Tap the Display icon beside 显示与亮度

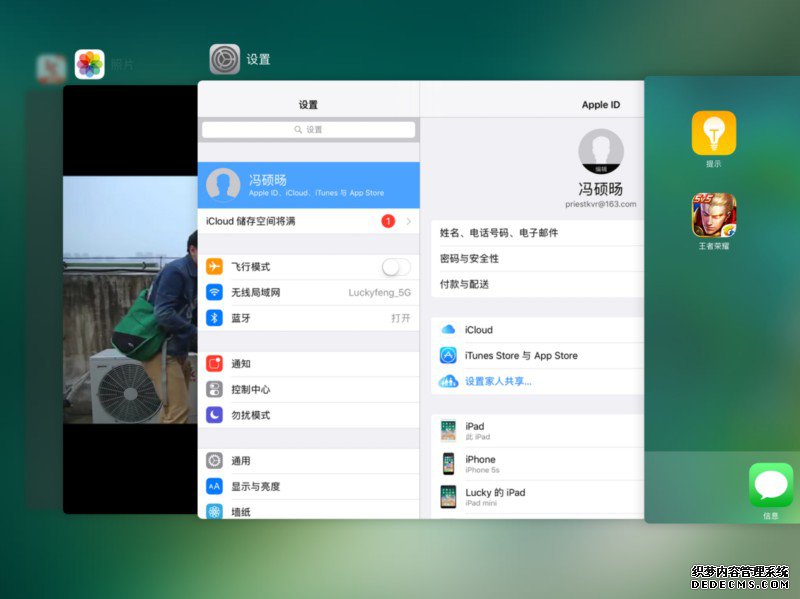click(x=214, y=486)
